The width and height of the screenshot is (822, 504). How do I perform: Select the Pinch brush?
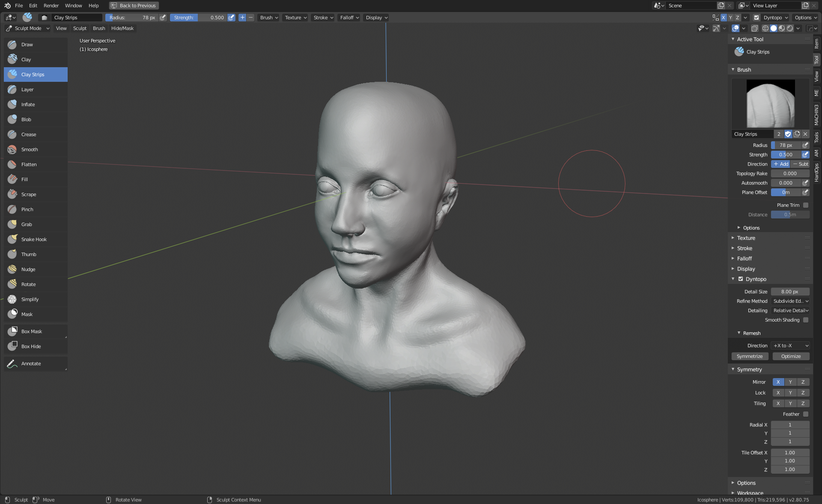pyautogui.click(x=27, y=209)
